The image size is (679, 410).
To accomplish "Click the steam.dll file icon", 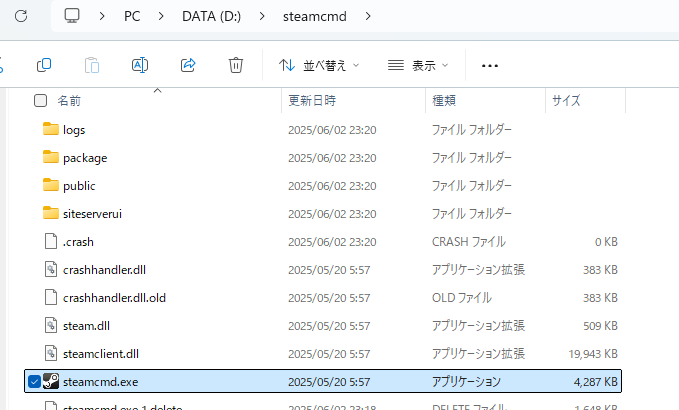I will point(51,325).
